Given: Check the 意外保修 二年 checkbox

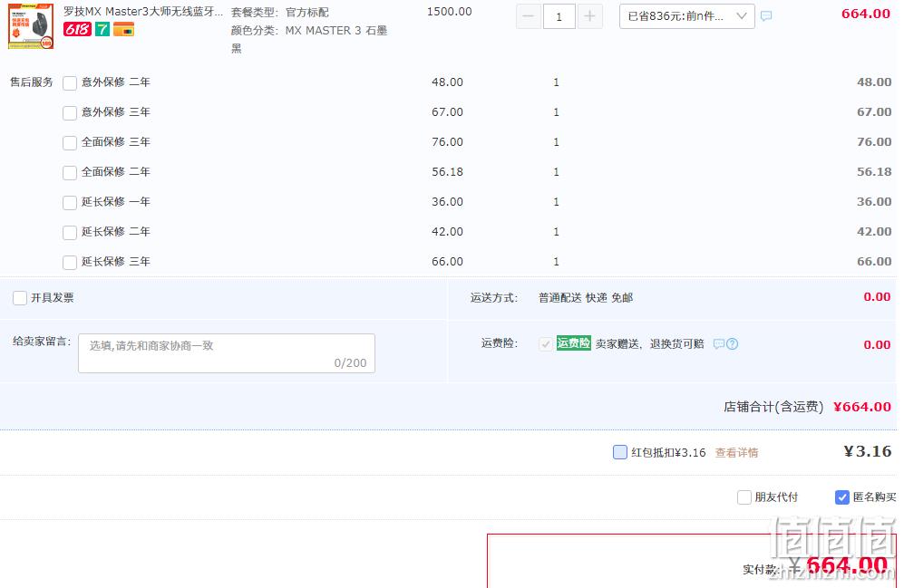Looking at the screenshot, I should click(70, 83).
